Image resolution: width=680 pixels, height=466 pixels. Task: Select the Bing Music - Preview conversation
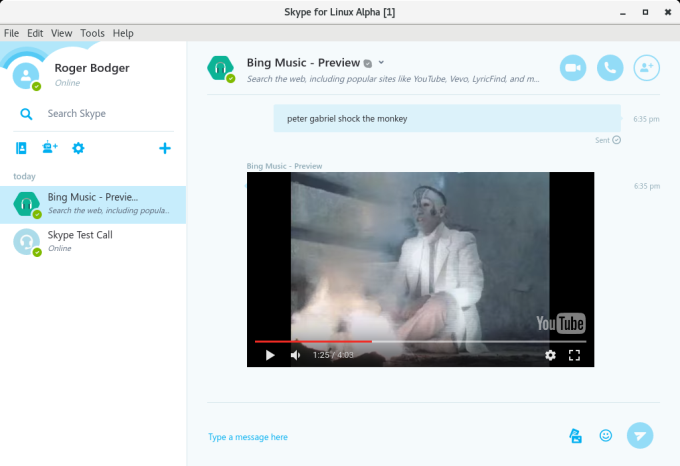tap(93, 205)
